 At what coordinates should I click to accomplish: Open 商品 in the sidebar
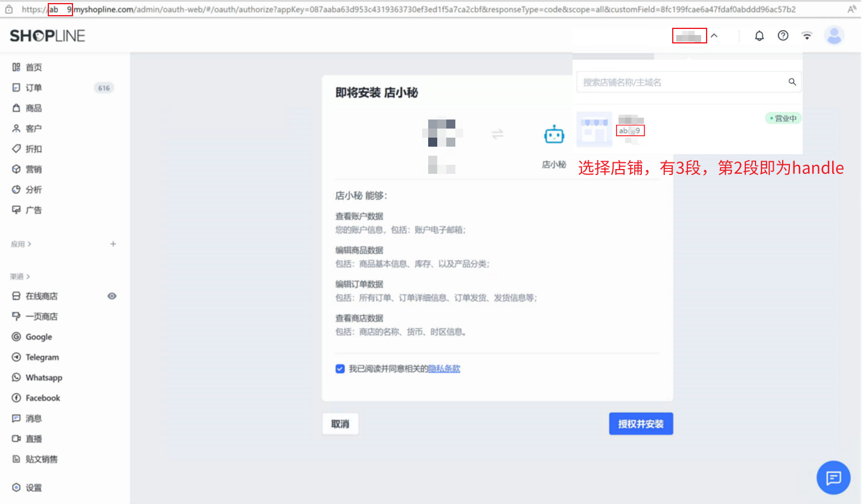point(34,108)
